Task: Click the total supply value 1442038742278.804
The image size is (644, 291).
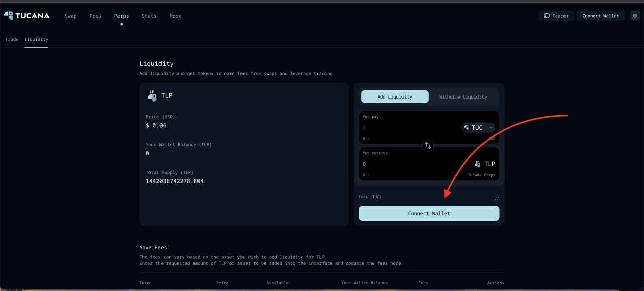Action: coord(175,181)
